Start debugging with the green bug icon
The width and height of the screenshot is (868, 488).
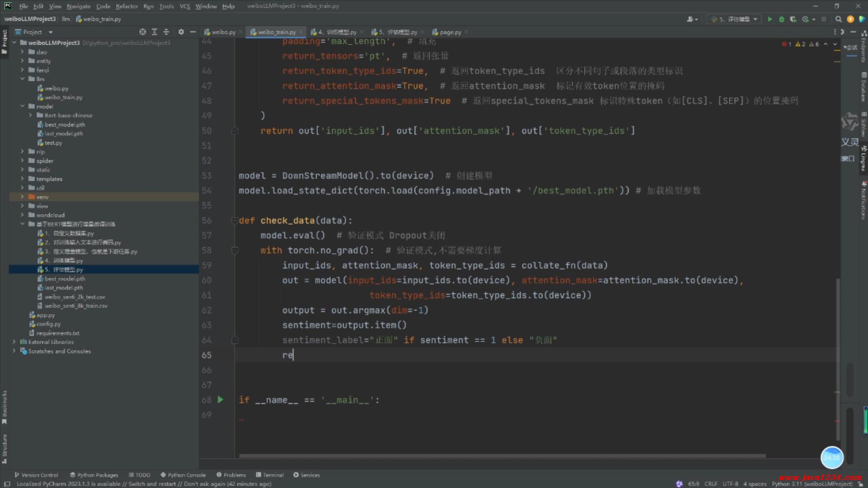[781, 19]
